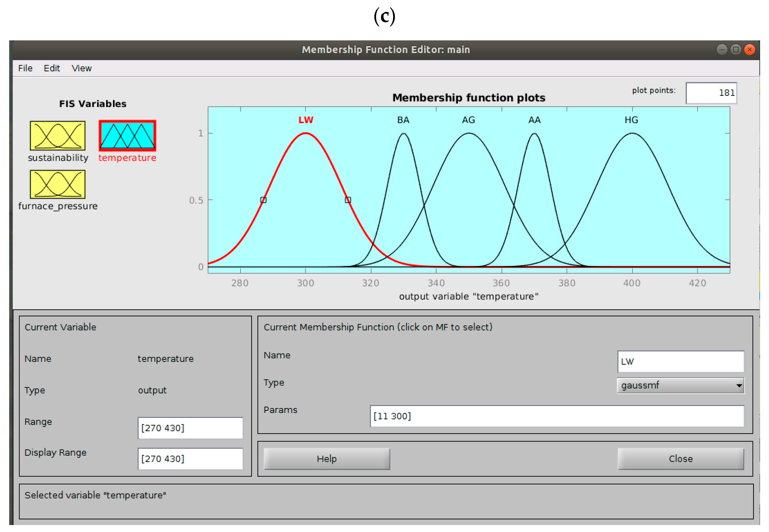Select the AA membership function label
The image size is (769, 532).
click(534, 120)
